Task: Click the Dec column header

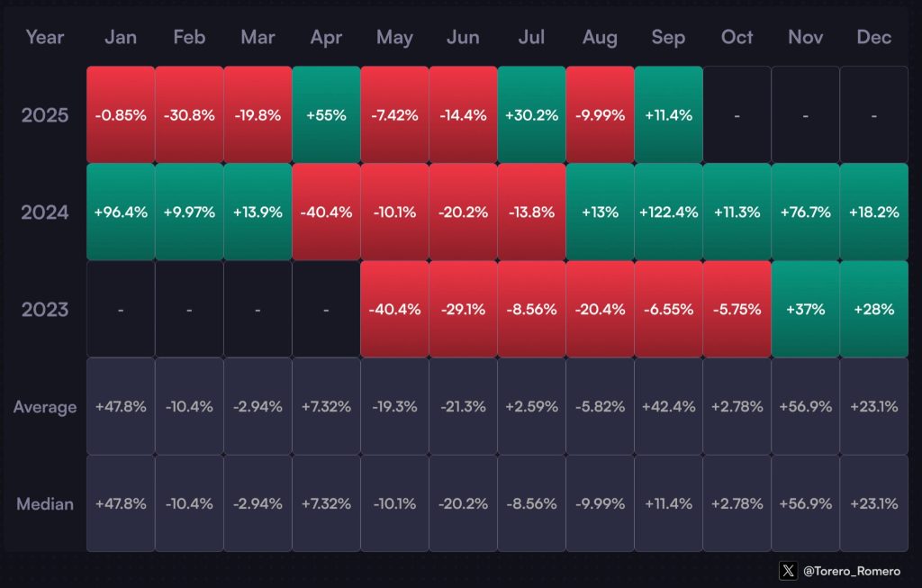Action: [873, 37]
